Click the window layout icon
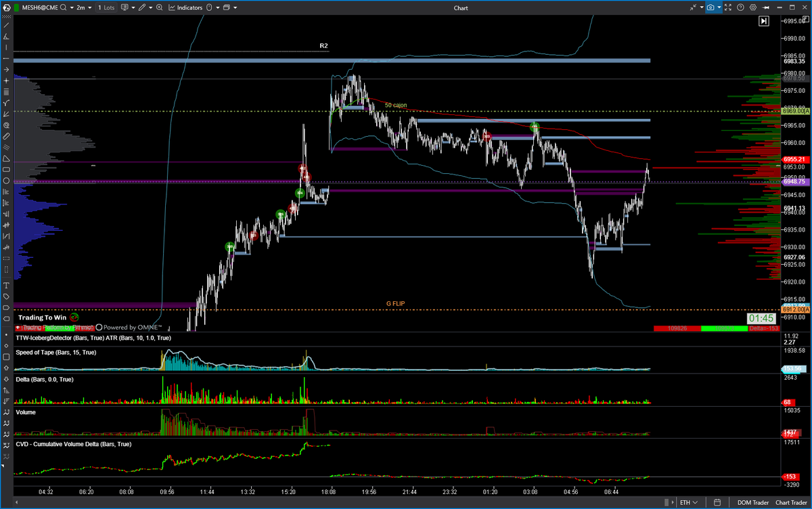Image resolution: width=812 pixels, height=509 pixels. coord(226,7)
